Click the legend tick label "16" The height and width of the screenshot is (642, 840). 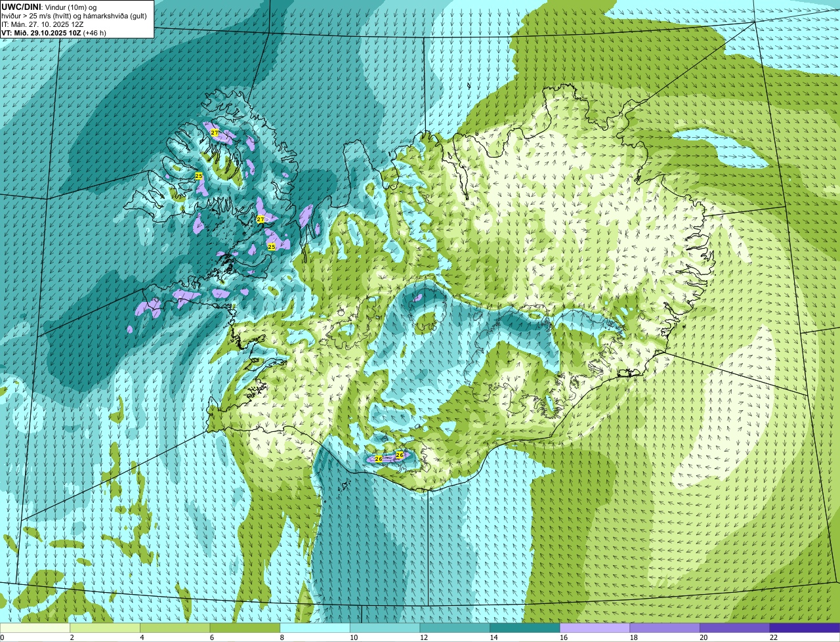[564, 637]
